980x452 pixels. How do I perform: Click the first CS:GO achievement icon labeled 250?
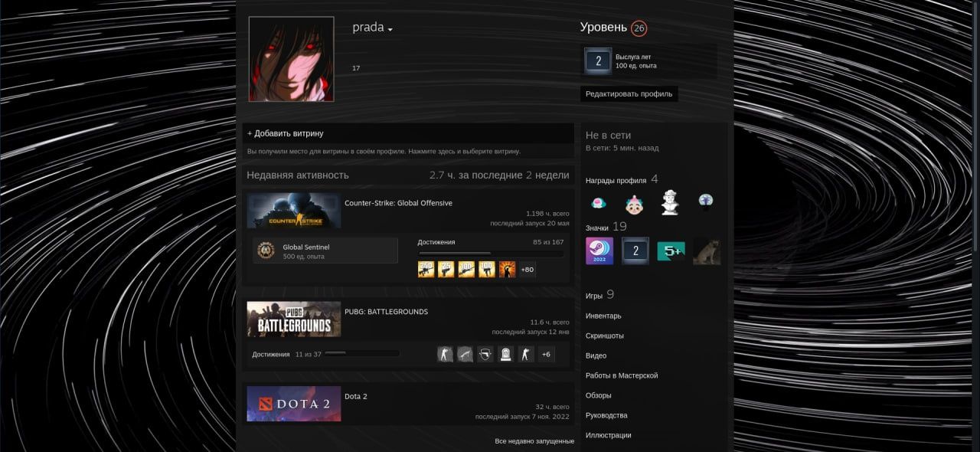click(x=426, y=269)
